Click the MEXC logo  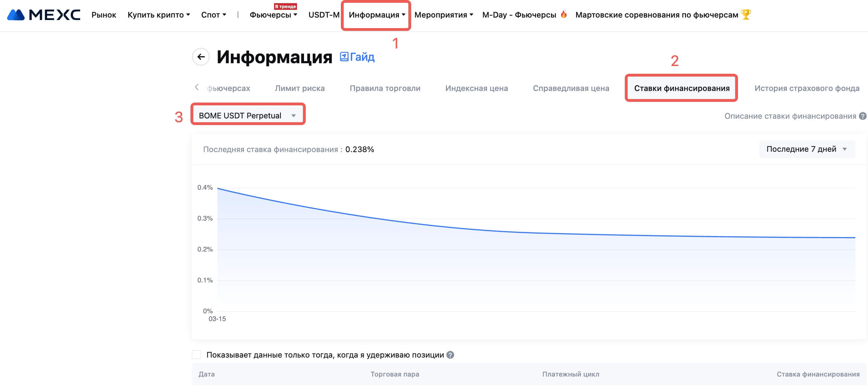pyautogui.click(x=44, y=15)
